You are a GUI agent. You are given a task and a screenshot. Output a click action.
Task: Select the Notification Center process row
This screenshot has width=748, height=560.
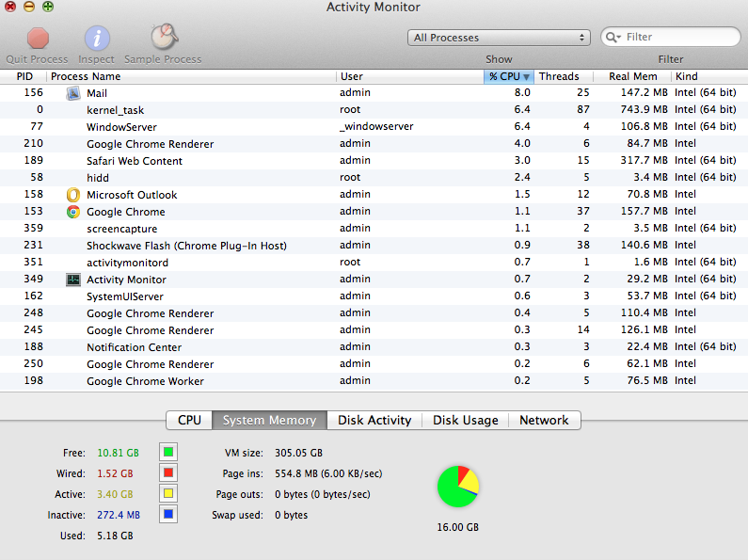coord(374,346)
